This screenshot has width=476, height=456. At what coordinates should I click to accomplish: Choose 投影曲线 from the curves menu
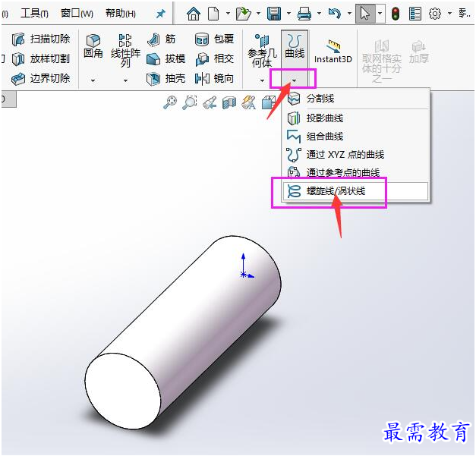click(355, 118)
